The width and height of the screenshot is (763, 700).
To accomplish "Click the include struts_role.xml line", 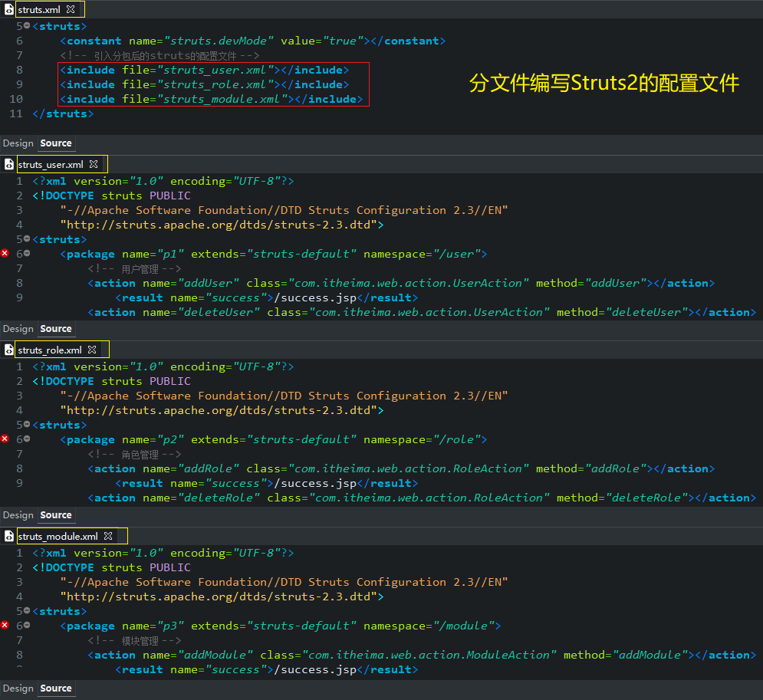I will coord(205,84).
